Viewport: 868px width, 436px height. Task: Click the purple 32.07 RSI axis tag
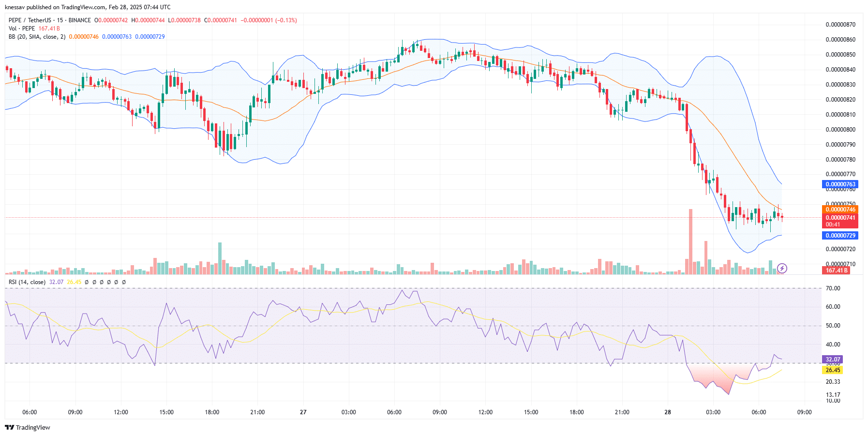[x=833, y=360]
